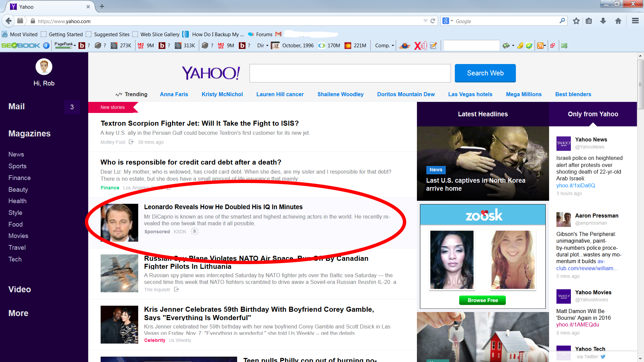
Task: Click the green shuffle arrows toolbar icon
Action: tap(564, 45)
